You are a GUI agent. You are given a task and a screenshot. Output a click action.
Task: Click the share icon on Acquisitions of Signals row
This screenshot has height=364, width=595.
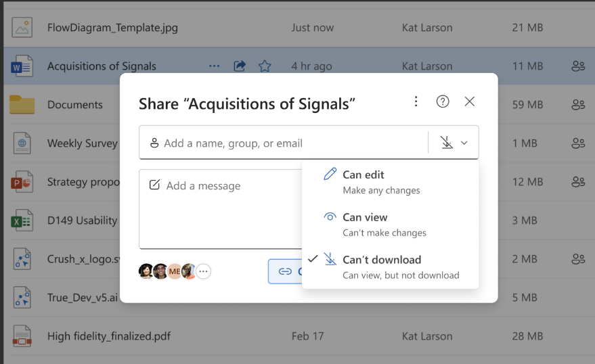click(x=240, y=66)
